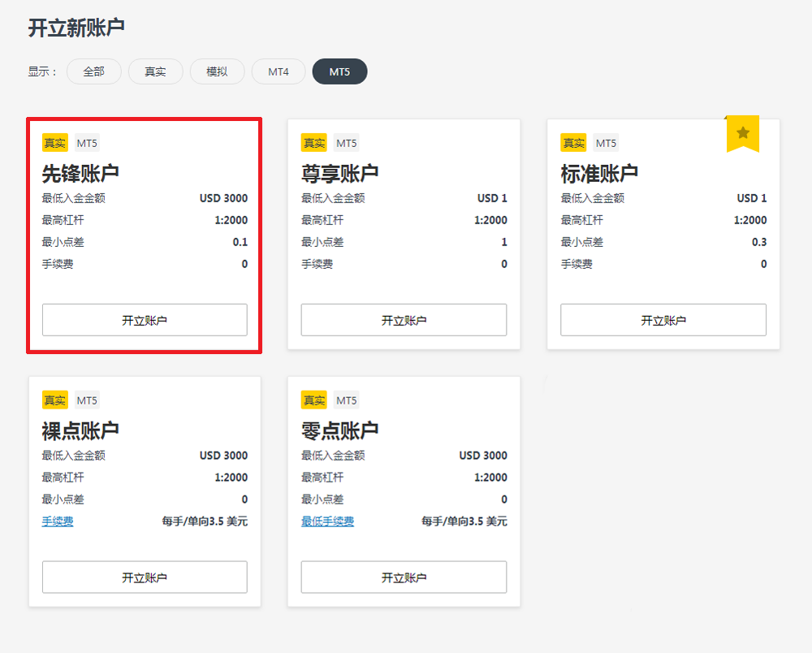Filter accounts by 真实 type
The height and width of the screenshot is (653, 812).
[155, 71]
